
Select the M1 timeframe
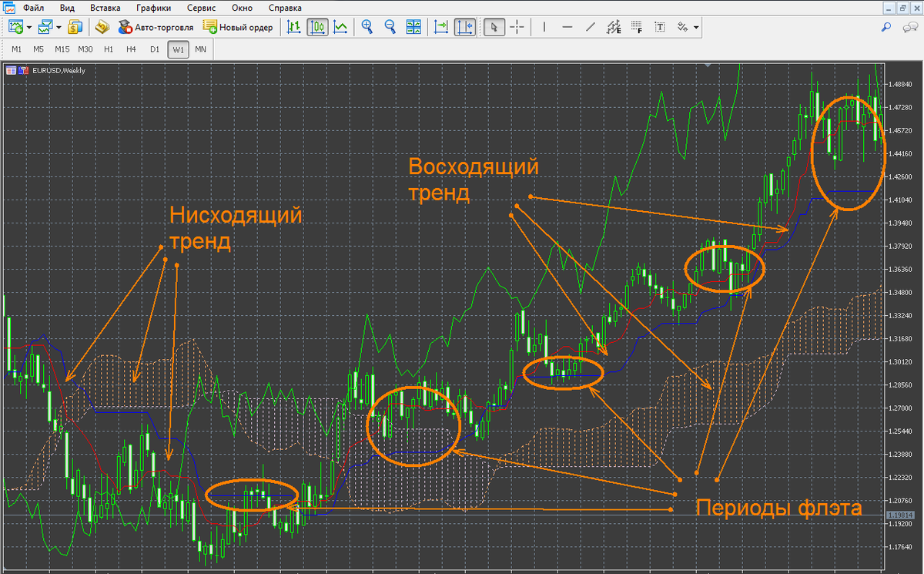[16, 49]
